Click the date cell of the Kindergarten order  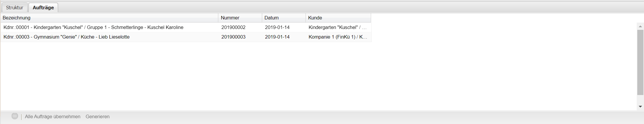[277, 27]
